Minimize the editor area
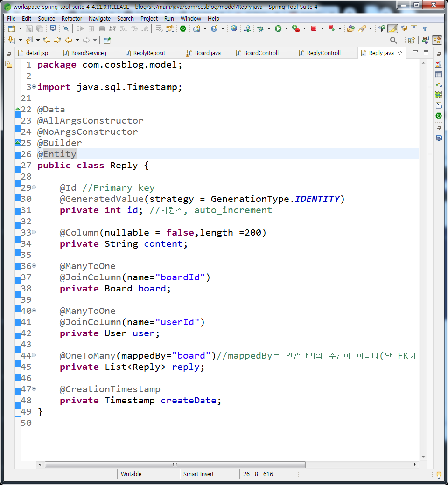448x485 pixels. coord(415,52)
